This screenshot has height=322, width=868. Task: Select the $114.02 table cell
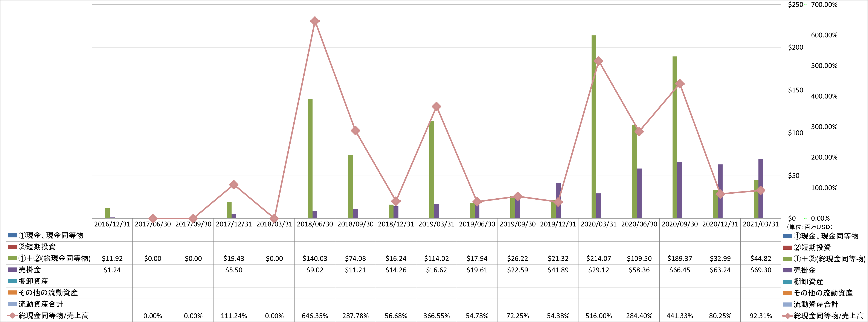(x=436, y=259)
